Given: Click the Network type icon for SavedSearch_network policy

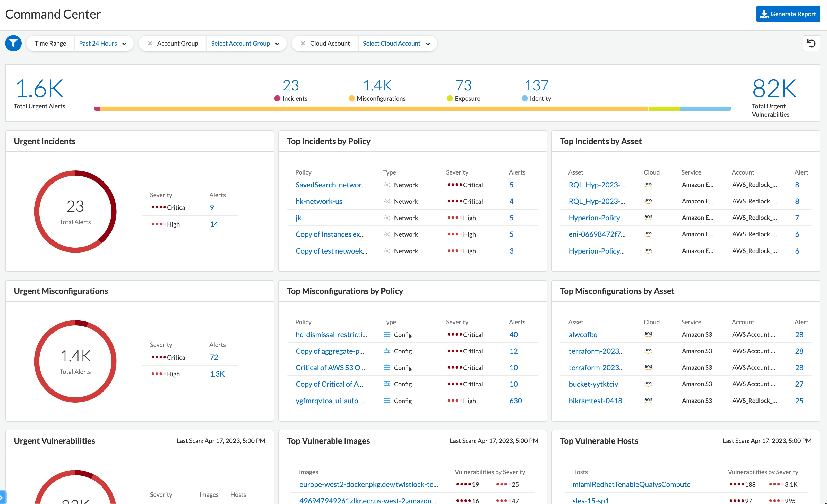Looking at the screenshot, I should pos(387,184).
